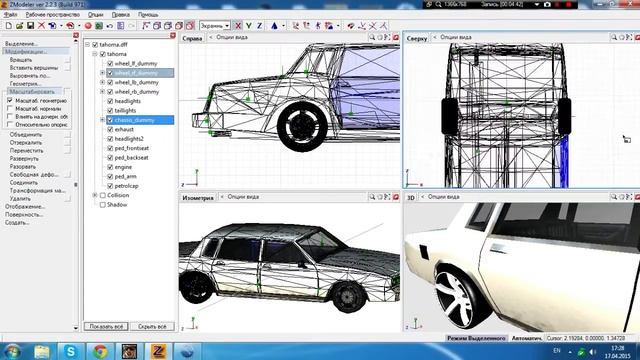
Task: Uncheck the taillights object visibility
Action: 110,111
